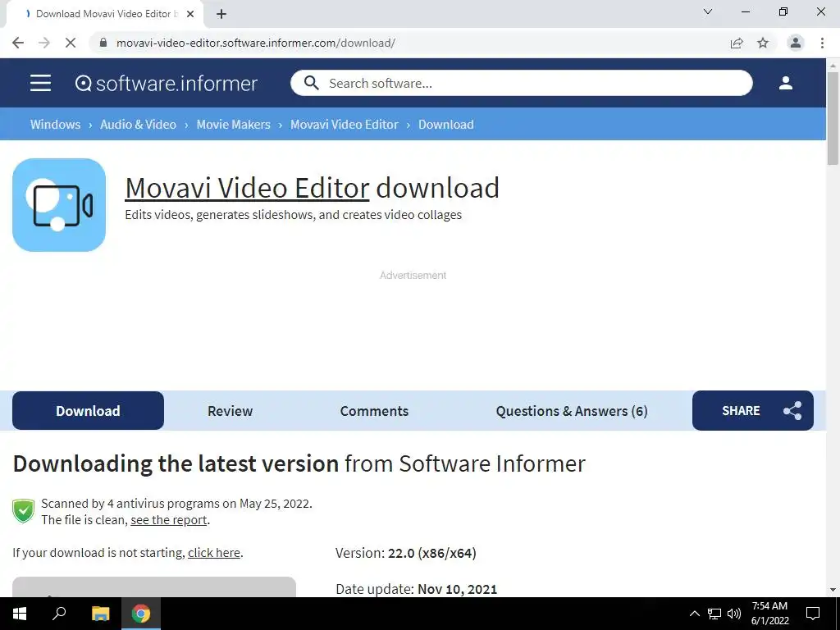This screenshot has height=630, width=840.
Task: Click the scrollbar up arrow
Action: [833, 65]
